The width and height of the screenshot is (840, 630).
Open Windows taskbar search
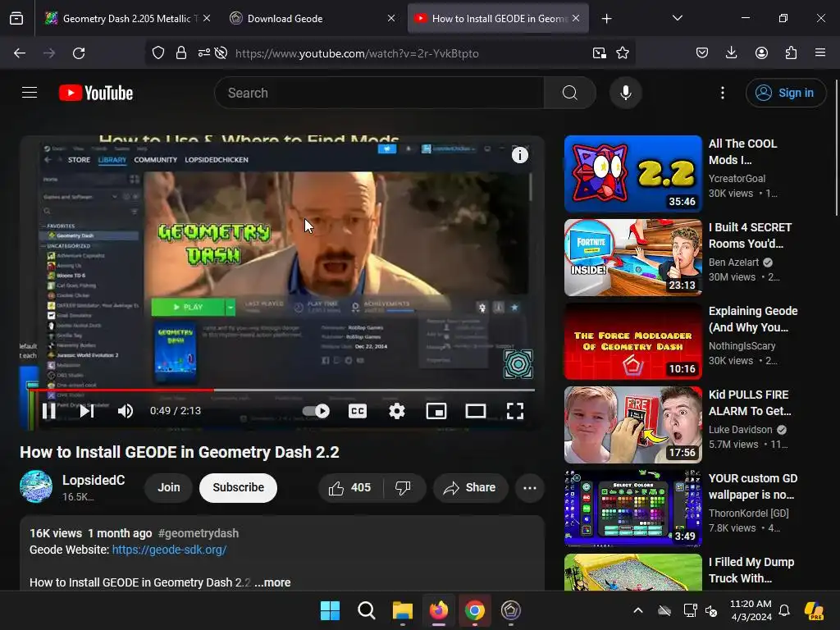point(367,610)
